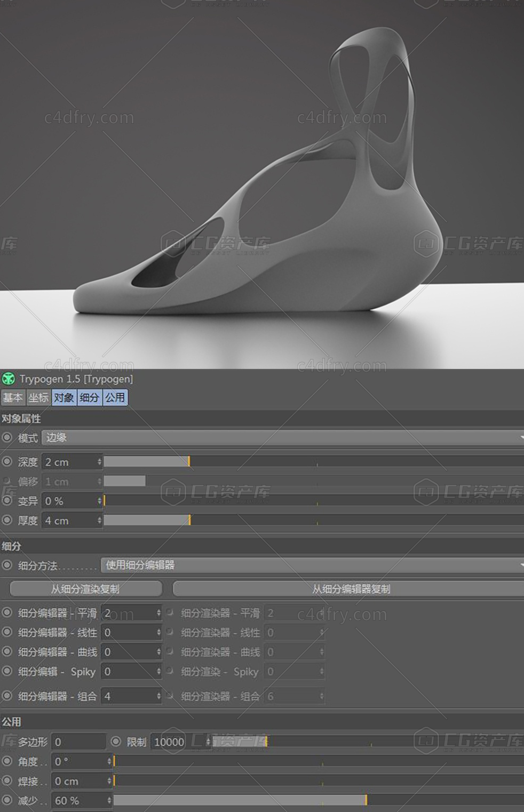The height and width of the screenshot is (812, 524).
Task: Adjust the 减少 slider bar
Action: coord(319,800)
